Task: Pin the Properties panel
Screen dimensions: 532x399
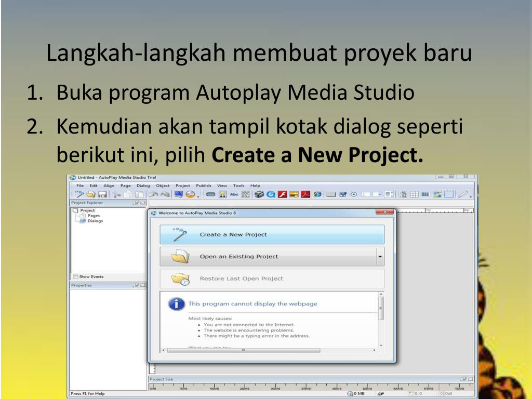Action: 136,285
